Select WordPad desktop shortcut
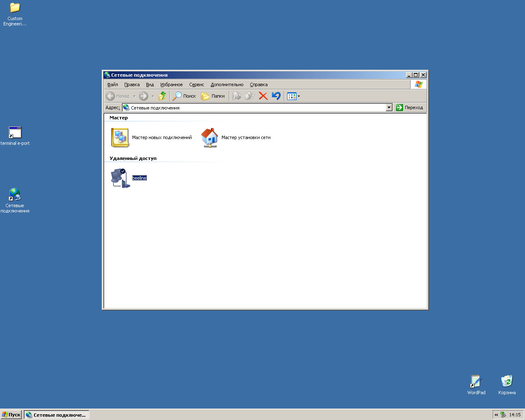The height and width of the screenshot is (420, 525). [x=476, y=385]
